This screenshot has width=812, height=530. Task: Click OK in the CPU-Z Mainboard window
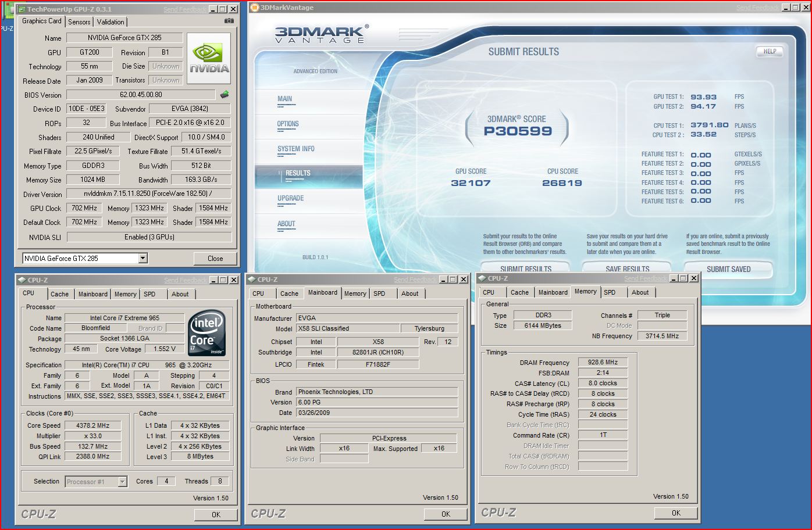coord(446,514)
